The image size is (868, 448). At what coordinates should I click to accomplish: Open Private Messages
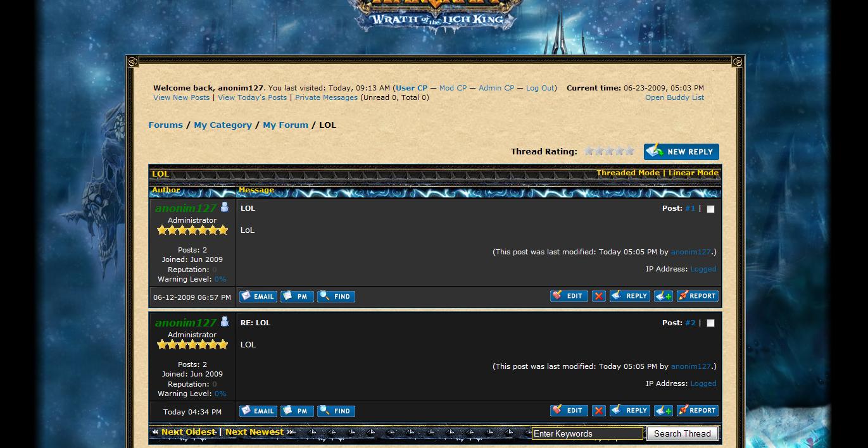pos(326,97)
